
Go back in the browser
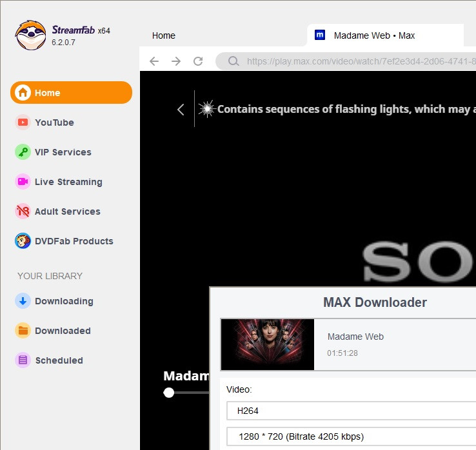(x=154, y=61)
